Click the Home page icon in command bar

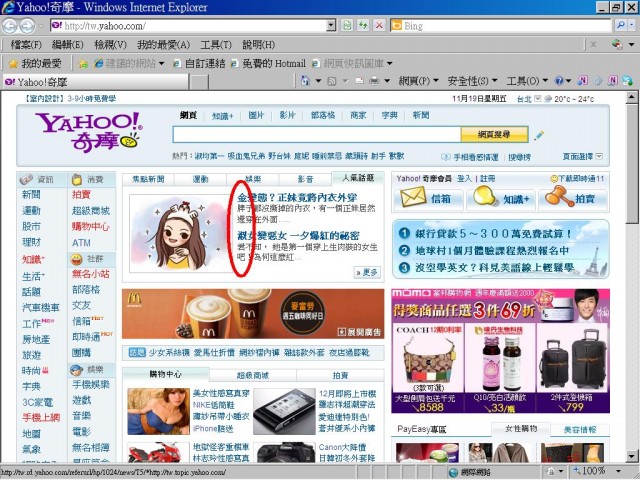tap(305, 81)
